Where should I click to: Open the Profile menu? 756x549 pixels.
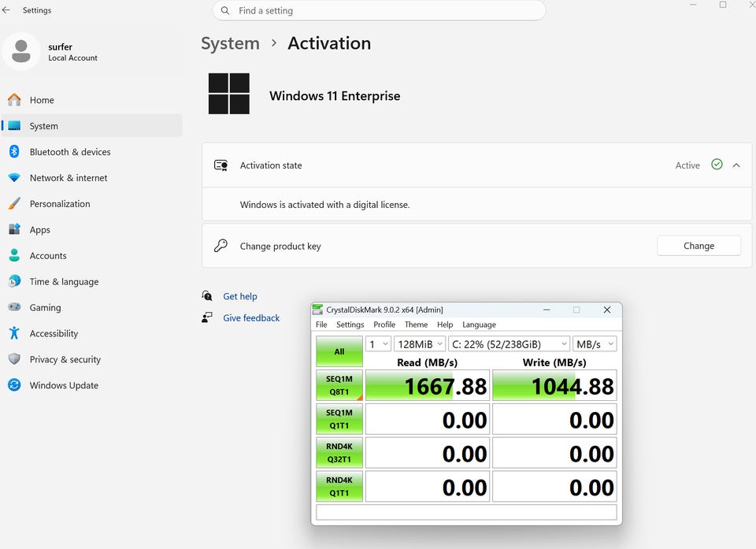tap(384, 325)
